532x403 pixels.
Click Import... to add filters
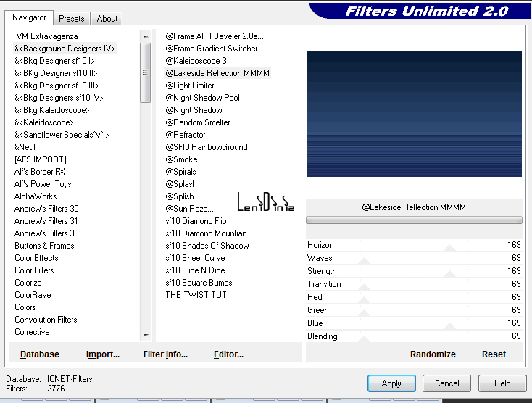[102, 354]
